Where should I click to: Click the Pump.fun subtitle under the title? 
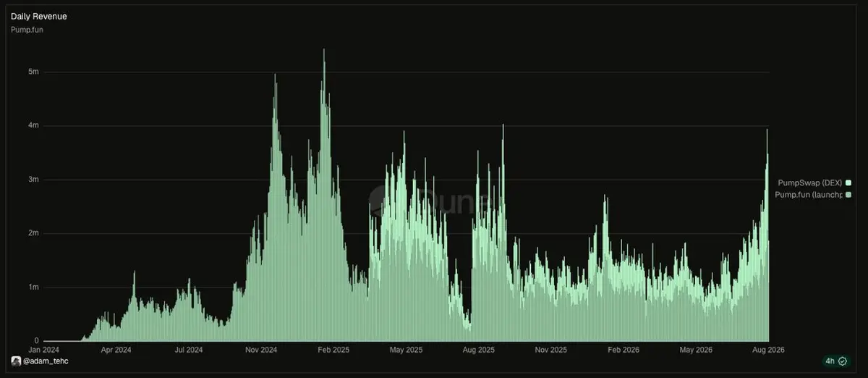coord(26,30)
